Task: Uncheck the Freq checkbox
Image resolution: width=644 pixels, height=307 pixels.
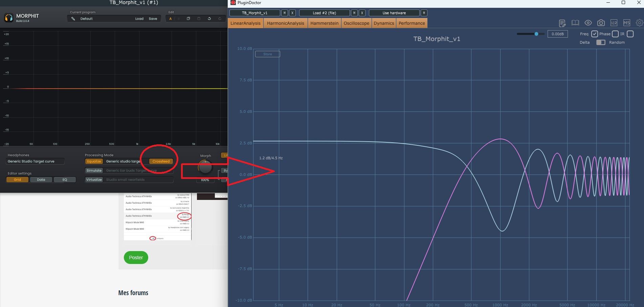Action: tap(595, 34)
